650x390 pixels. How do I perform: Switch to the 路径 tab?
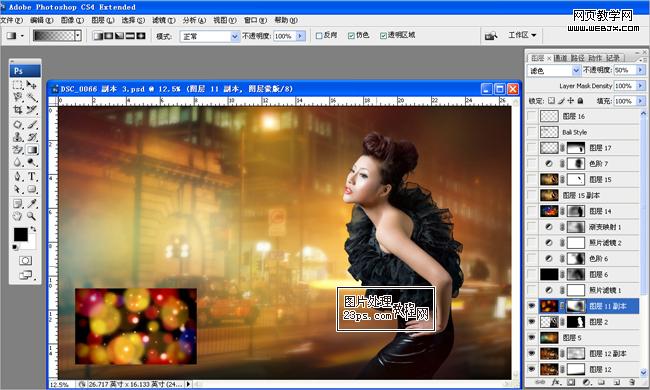coord(577,58)
